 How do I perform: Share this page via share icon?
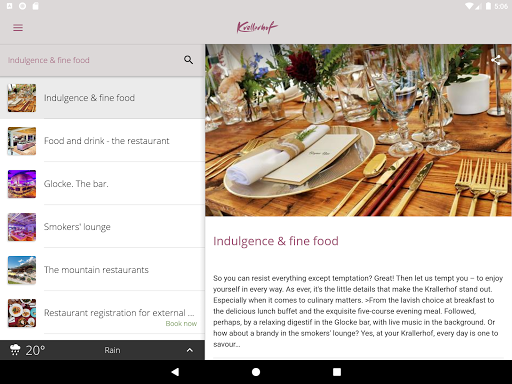[495, 60]
